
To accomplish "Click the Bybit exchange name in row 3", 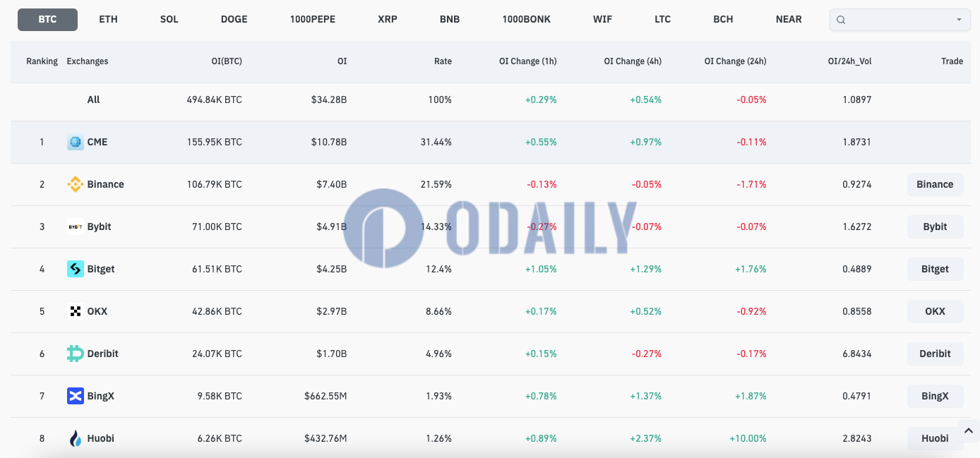I will coord(99,227).
